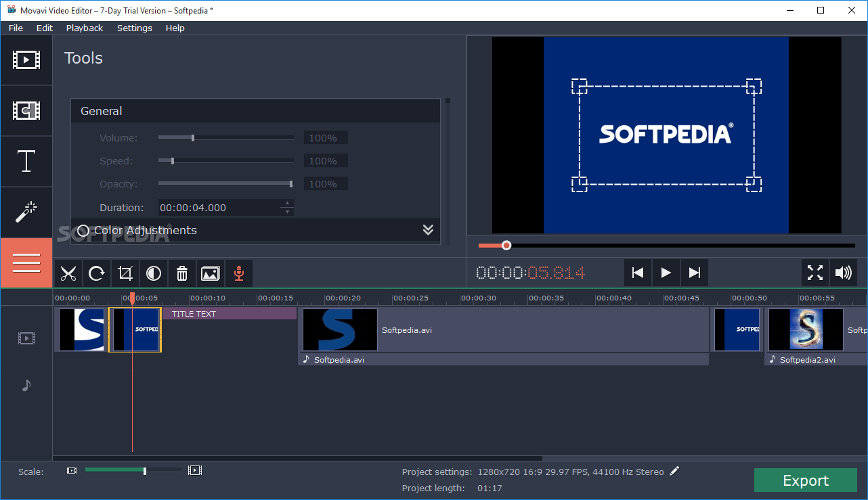Image resolution: width=868 pixels, height=500 pixels.
Task: Select the first white S logo clip
Action: point(81,330)
